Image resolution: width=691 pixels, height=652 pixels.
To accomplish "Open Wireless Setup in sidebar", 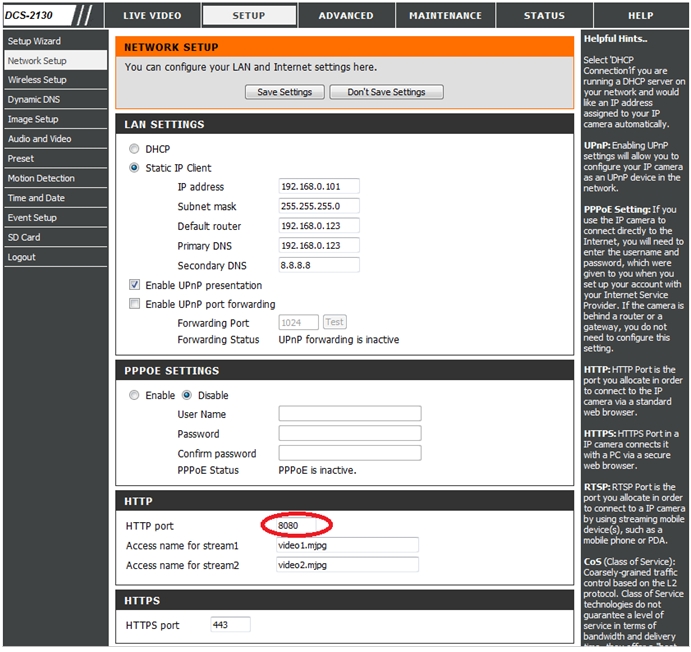I will [x=37, y=80].
